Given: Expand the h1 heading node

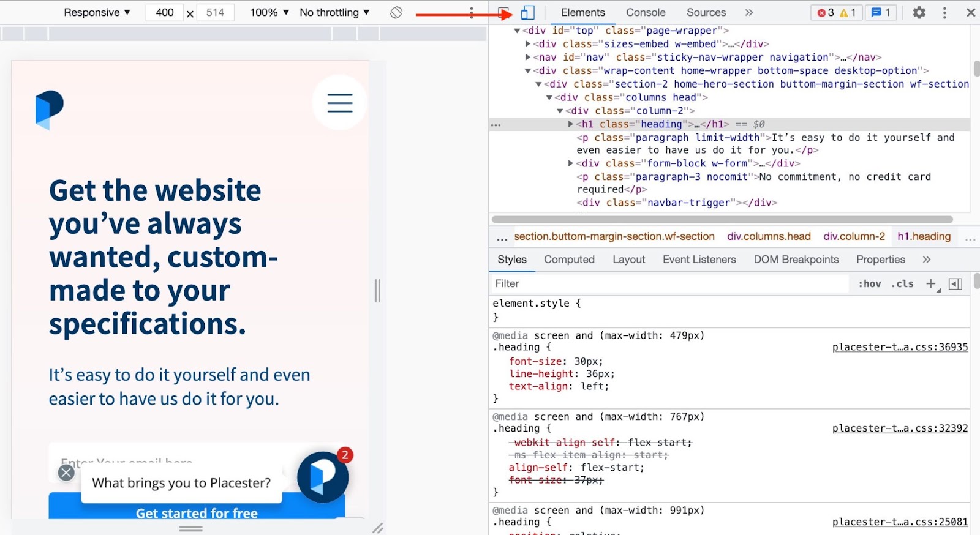Looking at the screenshot, I should 571,124.
